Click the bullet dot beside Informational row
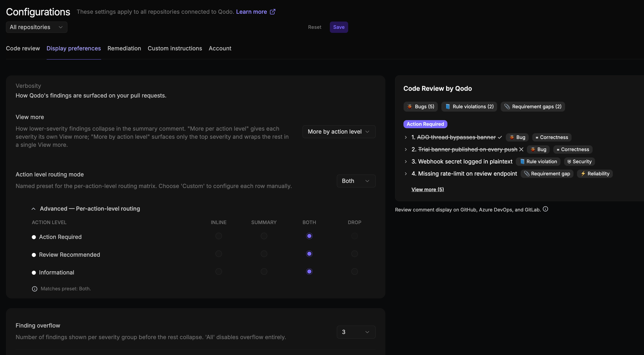The image size is (644, 355). click(x=34, y=273)
